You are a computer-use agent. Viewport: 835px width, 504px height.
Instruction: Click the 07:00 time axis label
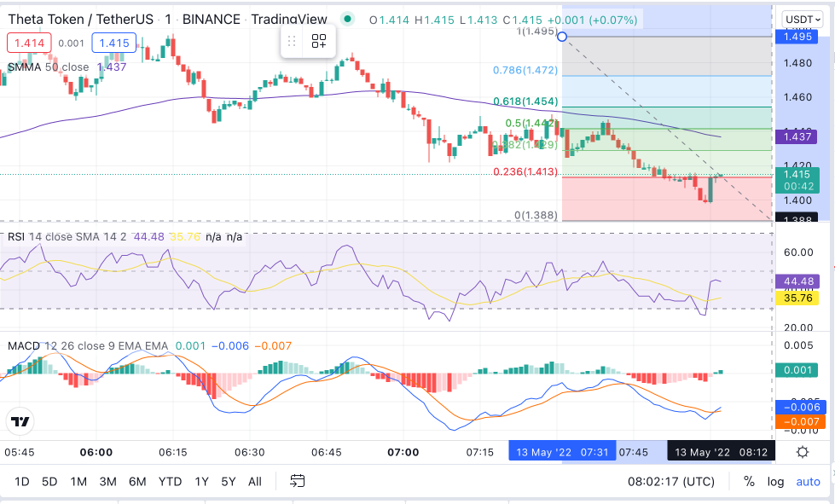tap(403, 452)
